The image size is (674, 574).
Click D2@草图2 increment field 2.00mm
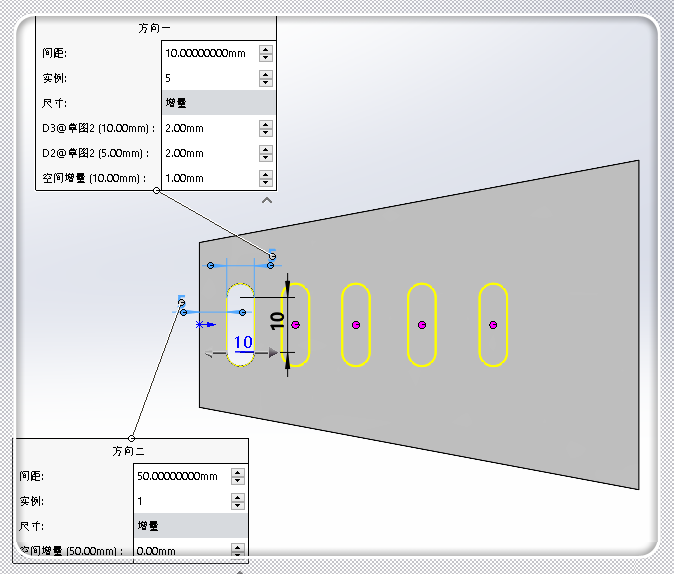(x=210, y=153)
